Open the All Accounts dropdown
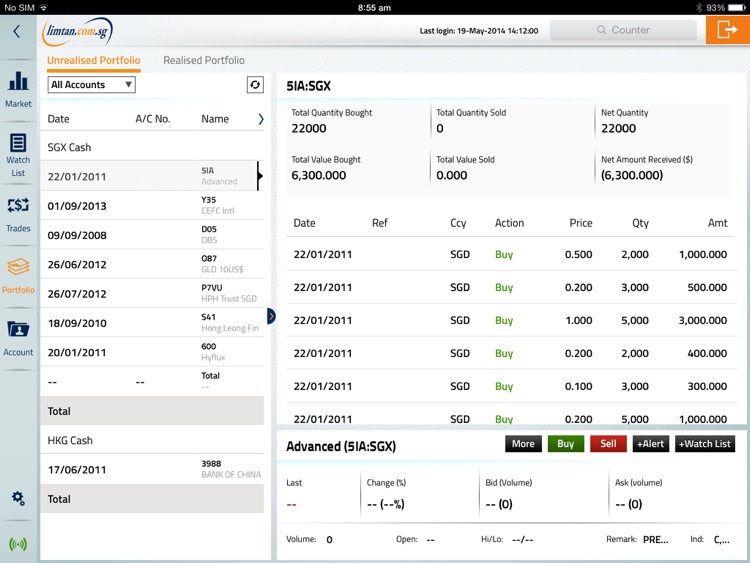 pyautogui.click(x=91, y=85)
